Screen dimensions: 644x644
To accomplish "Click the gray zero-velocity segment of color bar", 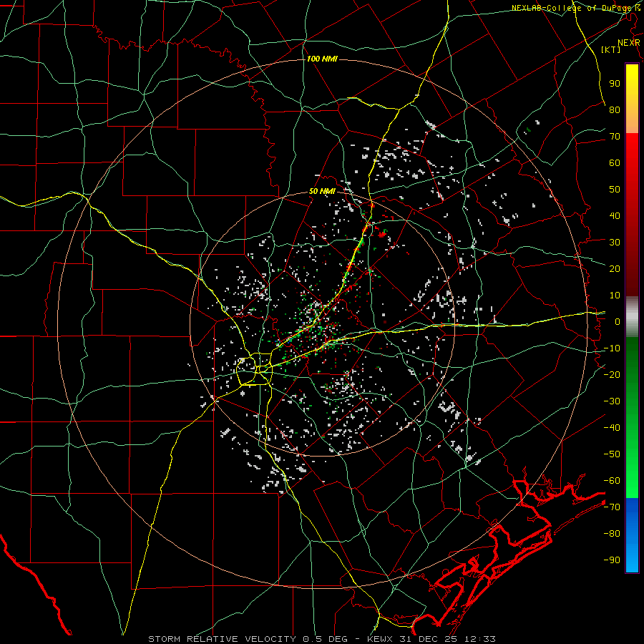I will (x=632, y=317).
